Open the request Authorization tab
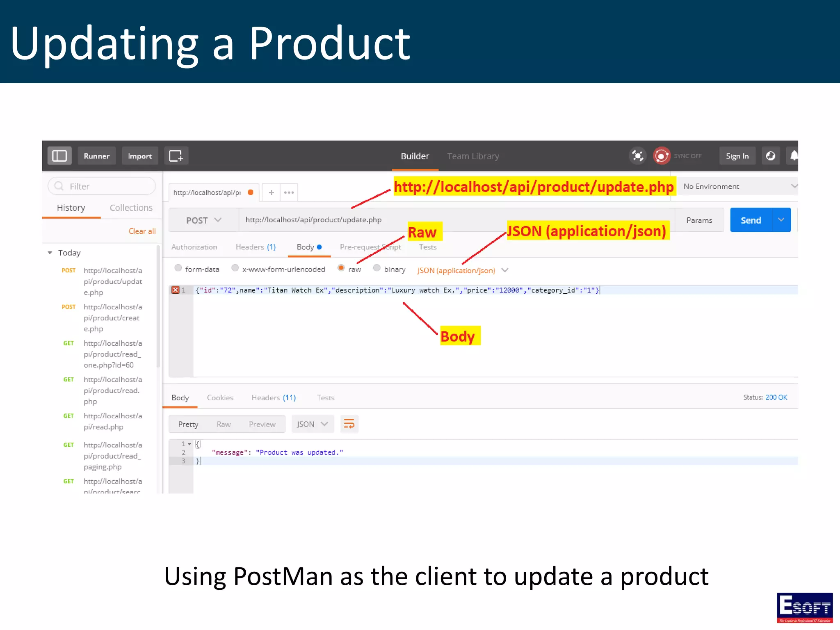The width and height of the screenshot is (840, 630). 194,247
